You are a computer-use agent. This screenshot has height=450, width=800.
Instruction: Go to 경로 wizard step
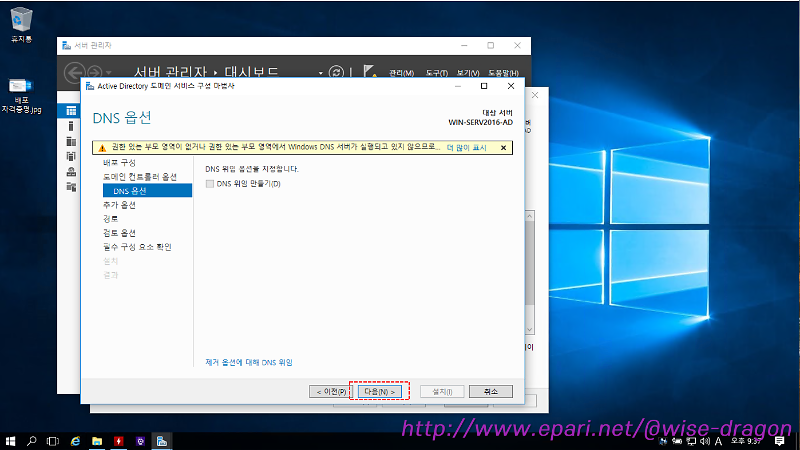111,218
